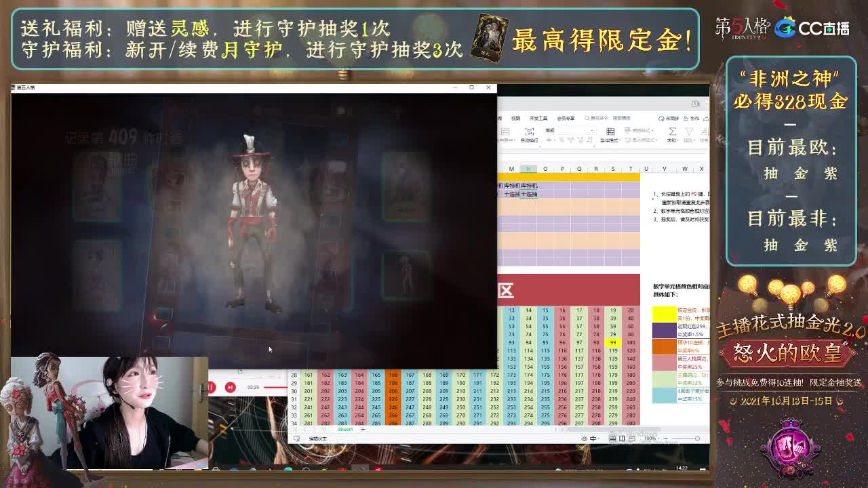868x488 pixels.
Task: Select column header Q in spreadsheet
Action: (x=579, y=169)
